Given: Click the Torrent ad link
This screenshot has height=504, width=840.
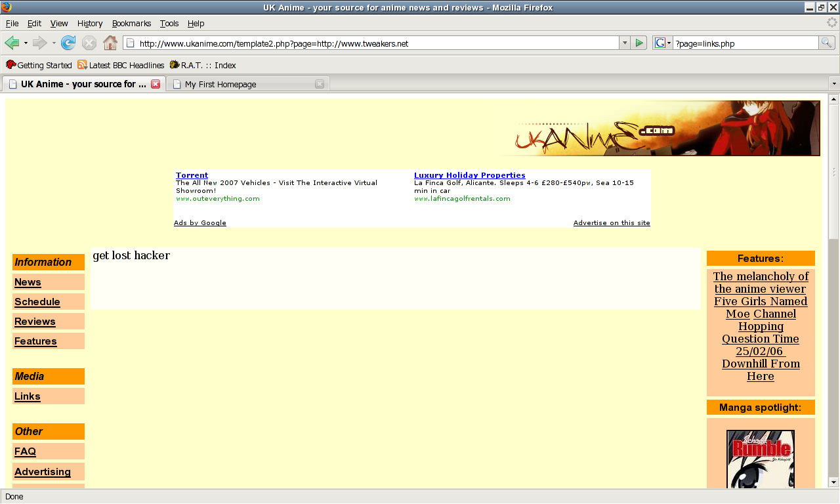Looking at the screenshot, I should 192,175.
